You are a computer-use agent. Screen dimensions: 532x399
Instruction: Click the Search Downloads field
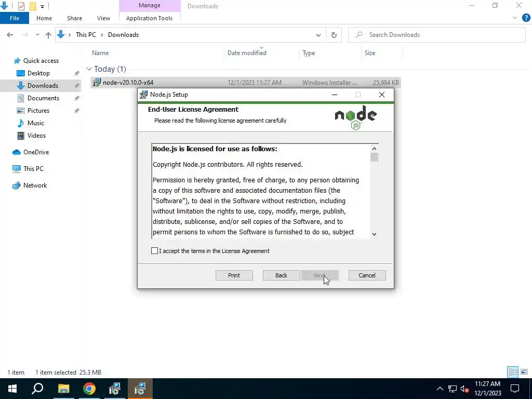(x=437, y=35)
